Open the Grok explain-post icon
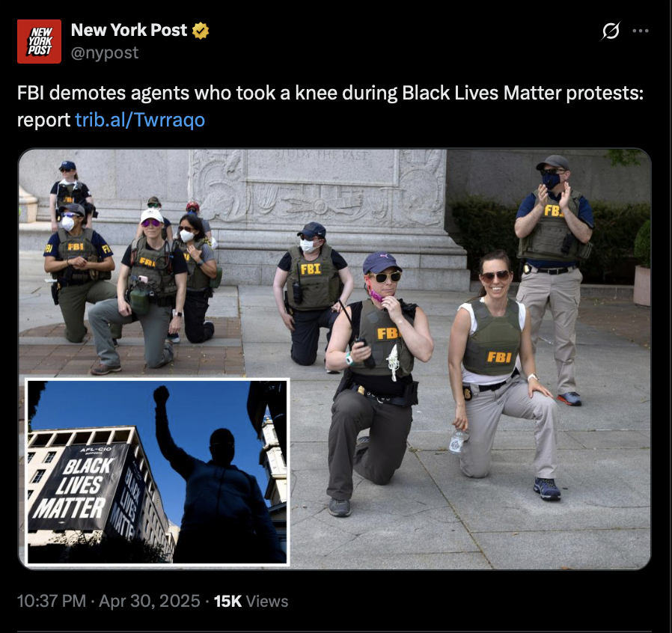Viewport: 672px width, 633px height. pyautogui.click(x=611, y=31)
